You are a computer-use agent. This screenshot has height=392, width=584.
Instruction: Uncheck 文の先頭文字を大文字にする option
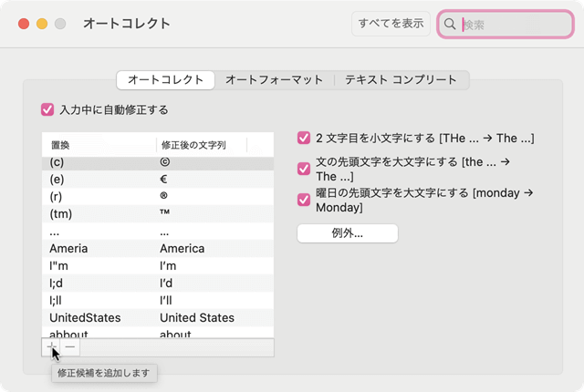(304, 168)
